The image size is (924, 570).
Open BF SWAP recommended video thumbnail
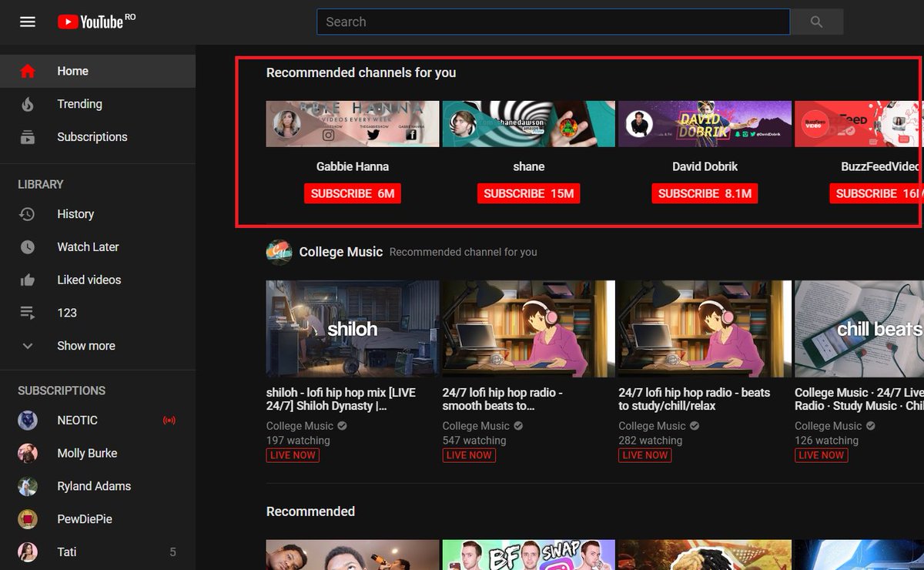529,555
